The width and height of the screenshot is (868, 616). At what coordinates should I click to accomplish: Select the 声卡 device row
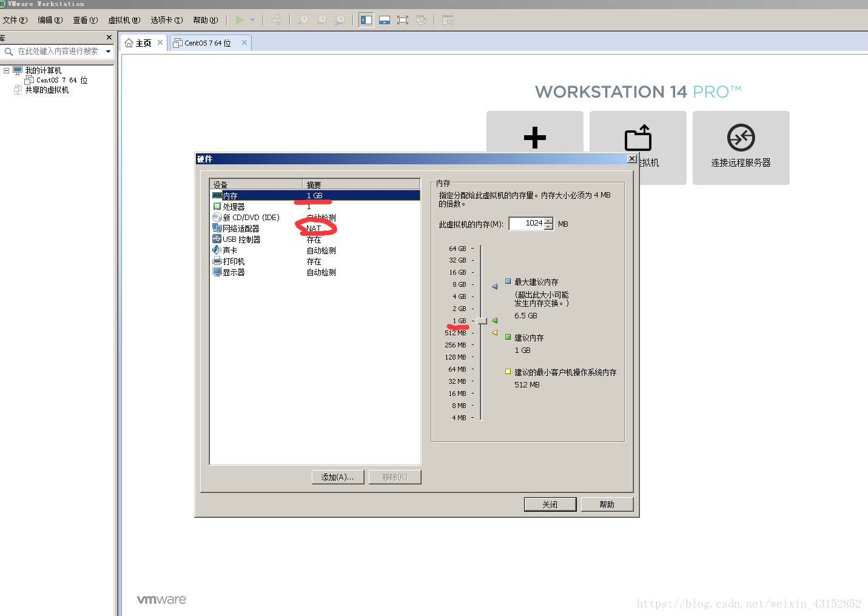pyautogui.click(x=315, y=250)
